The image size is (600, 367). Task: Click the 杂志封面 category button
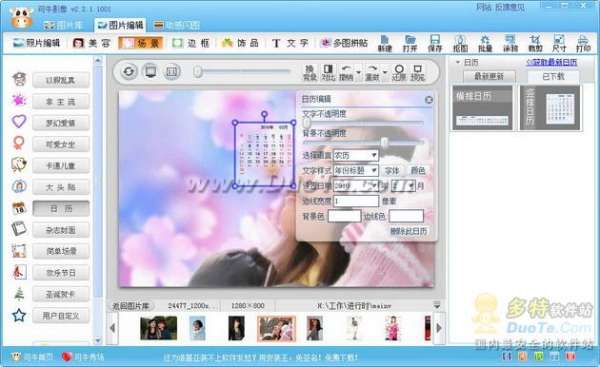point(61,230)
